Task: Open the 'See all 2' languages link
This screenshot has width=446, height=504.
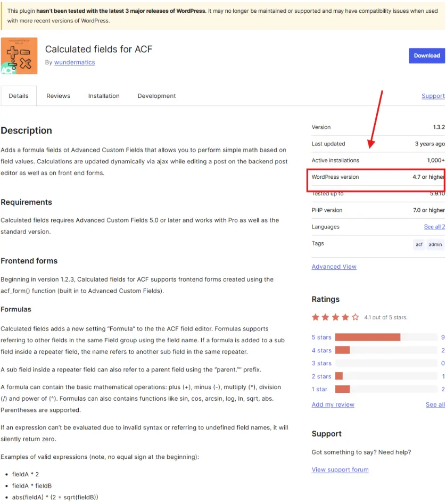Action: (434, 227)
